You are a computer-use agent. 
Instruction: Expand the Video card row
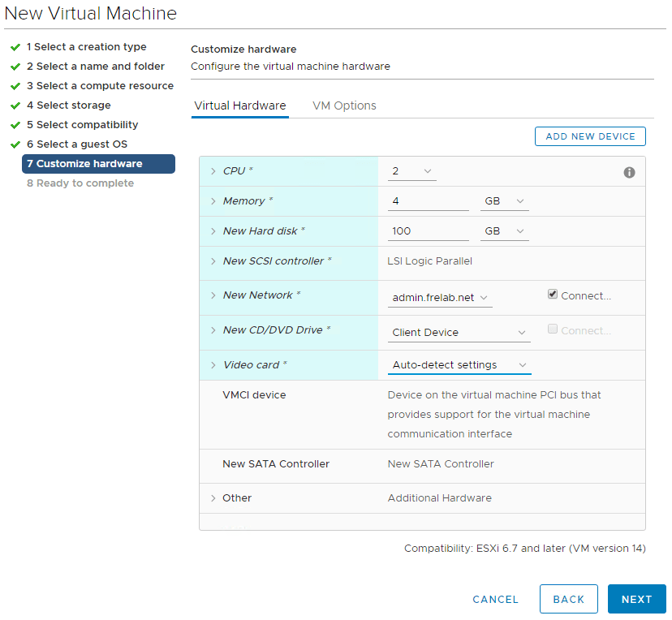pyautogui.click(x=213, y=365)
